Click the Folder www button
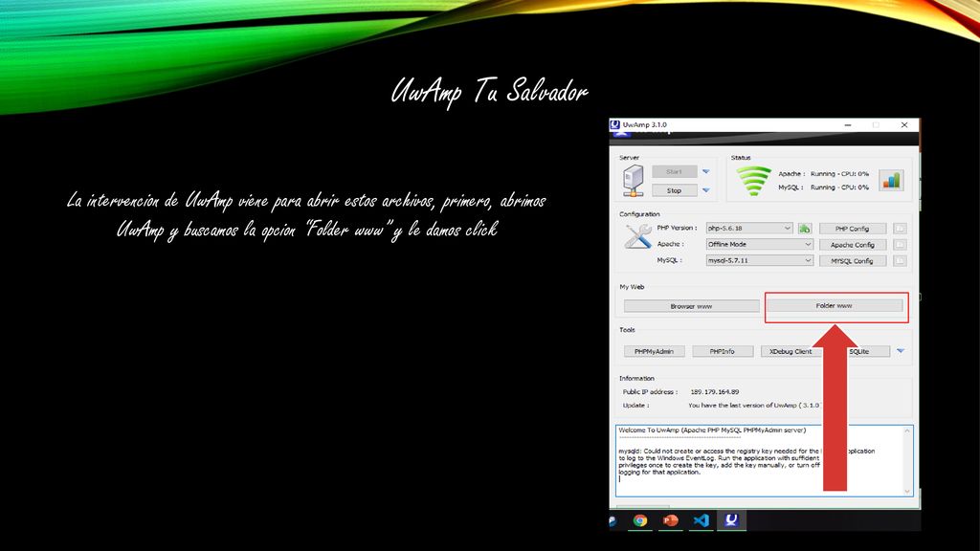Screen dimensions: 980x551 835,305
